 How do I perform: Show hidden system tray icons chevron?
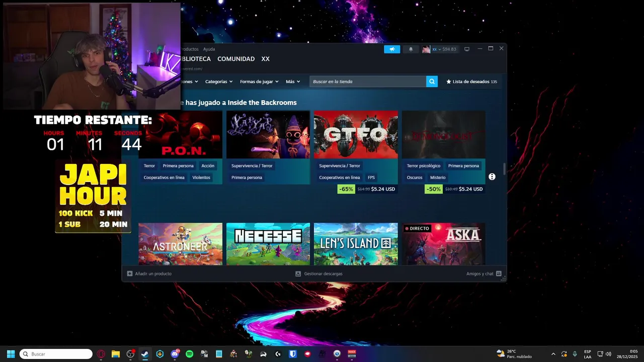coord(553,354)
